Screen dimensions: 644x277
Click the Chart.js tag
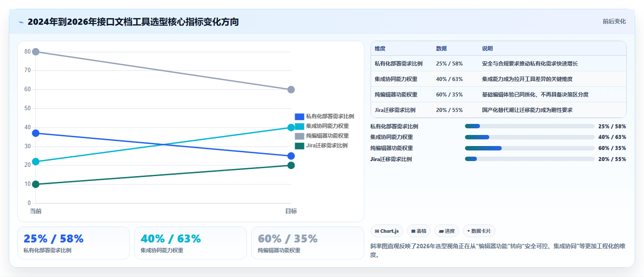tap(387, 231)
